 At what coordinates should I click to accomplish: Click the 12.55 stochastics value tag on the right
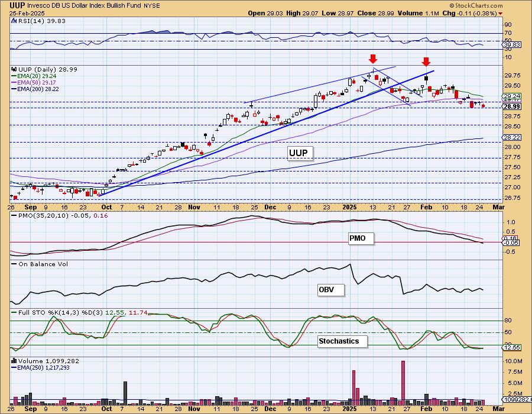512,348
